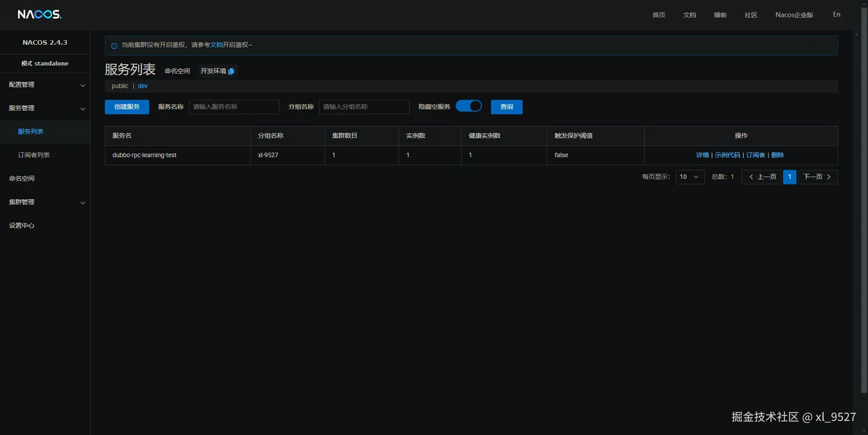Open Nacos企业版 in the top navigation
Viewport: 868px width, 435px height.
(794, 15)
